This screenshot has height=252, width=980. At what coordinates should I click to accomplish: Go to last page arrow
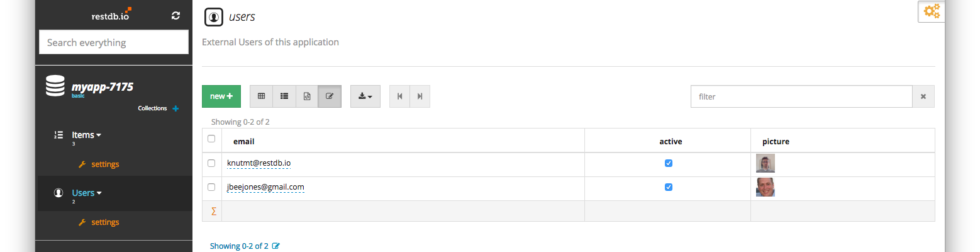(420, 96)
